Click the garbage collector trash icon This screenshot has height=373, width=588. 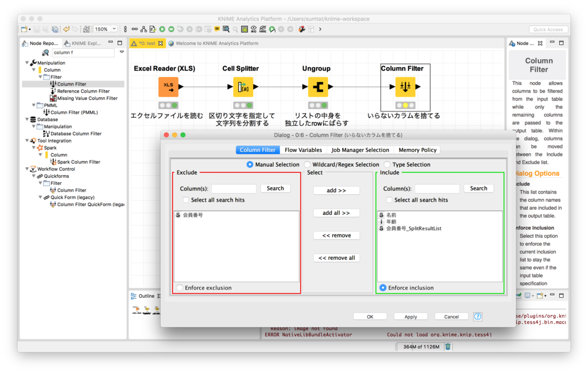[448, 347]
